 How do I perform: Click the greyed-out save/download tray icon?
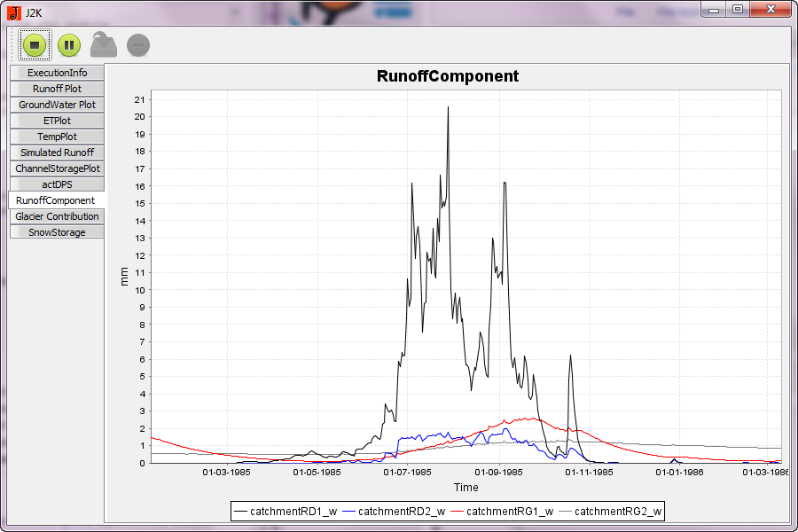click(104, 44)
